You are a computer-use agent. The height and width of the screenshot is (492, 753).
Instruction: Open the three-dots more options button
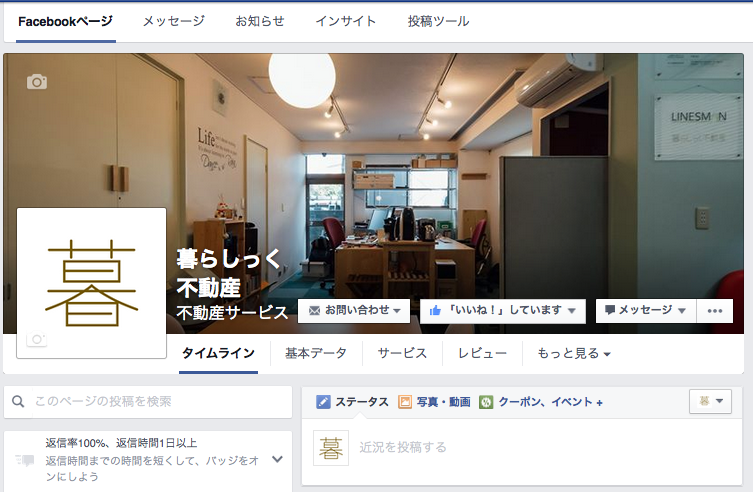point(715,311)
